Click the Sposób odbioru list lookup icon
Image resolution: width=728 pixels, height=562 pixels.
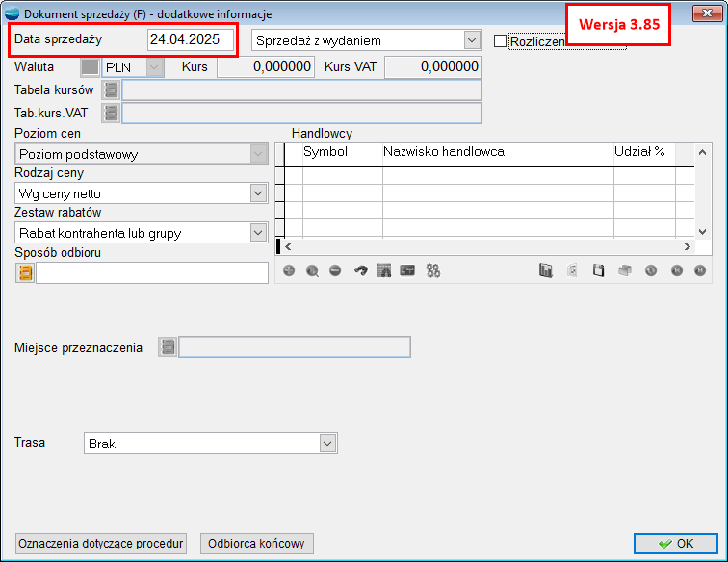point(25,272)
